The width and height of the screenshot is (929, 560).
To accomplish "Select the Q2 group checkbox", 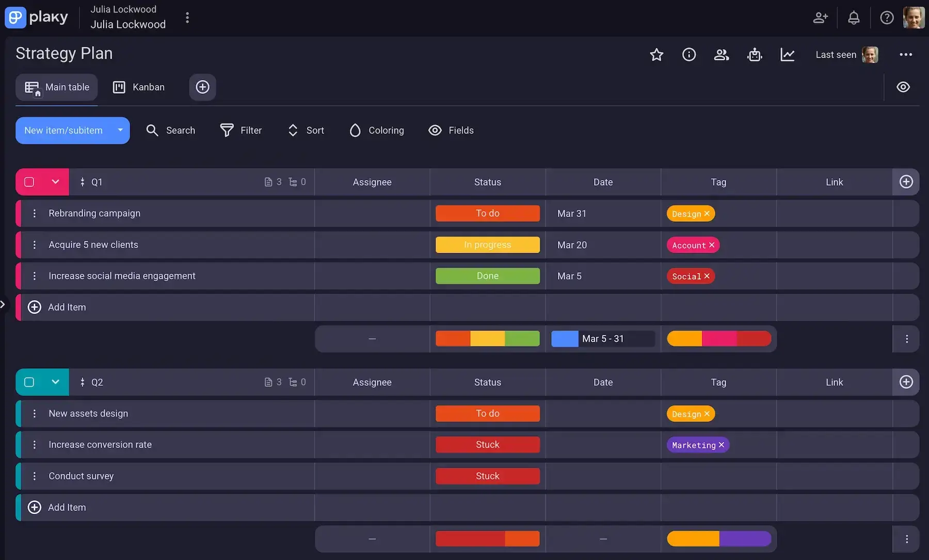I will [29, 382].
